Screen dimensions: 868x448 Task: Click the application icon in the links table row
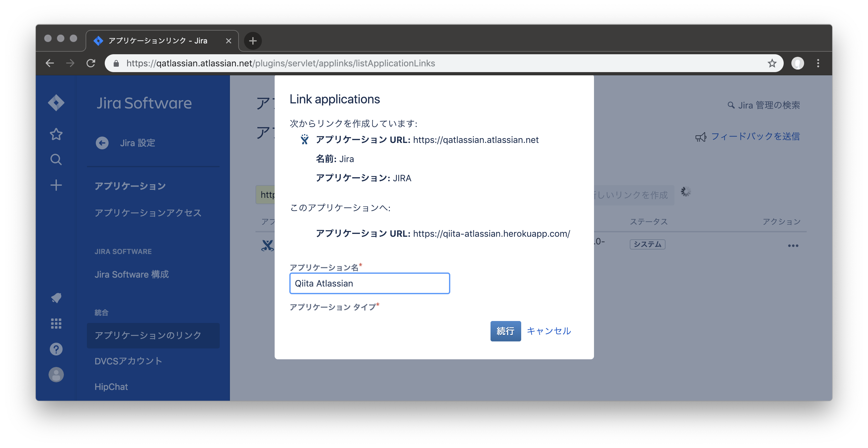268,245
